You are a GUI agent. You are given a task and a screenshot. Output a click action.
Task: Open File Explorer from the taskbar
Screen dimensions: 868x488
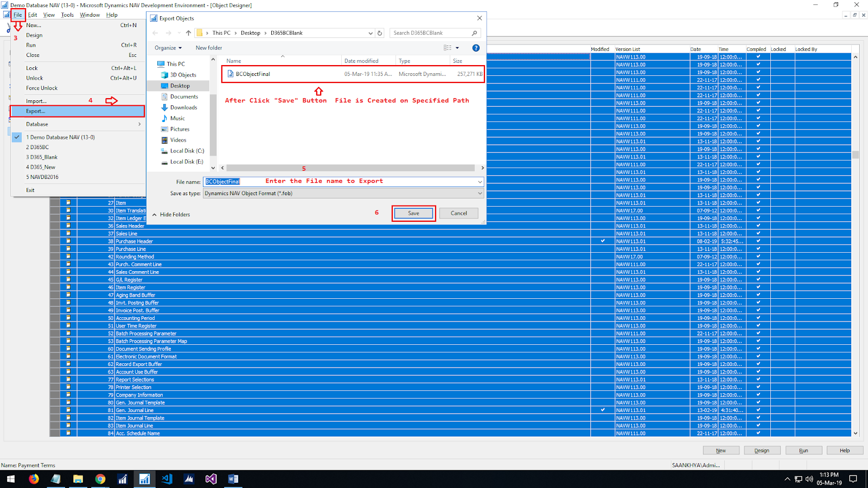click(78, 479)
